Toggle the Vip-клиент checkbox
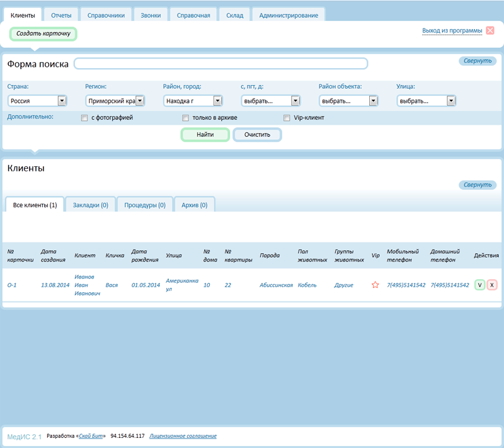Viewport: 504px width, 448px height. (x=287, y=118)
